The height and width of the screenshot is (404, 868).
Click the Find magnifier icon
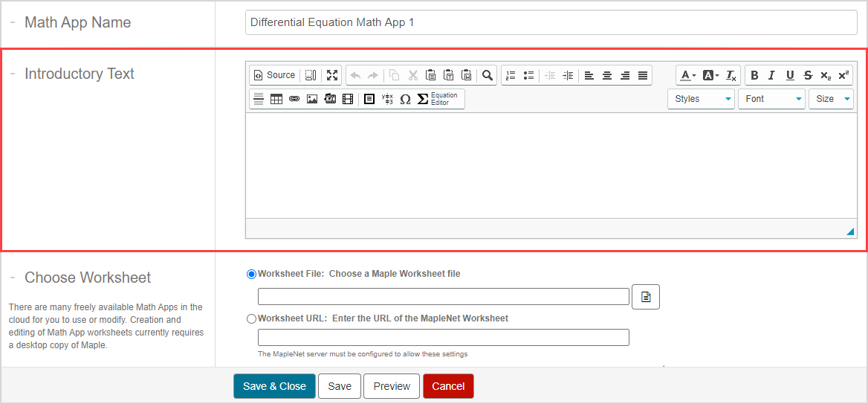(x=487, y=75)
